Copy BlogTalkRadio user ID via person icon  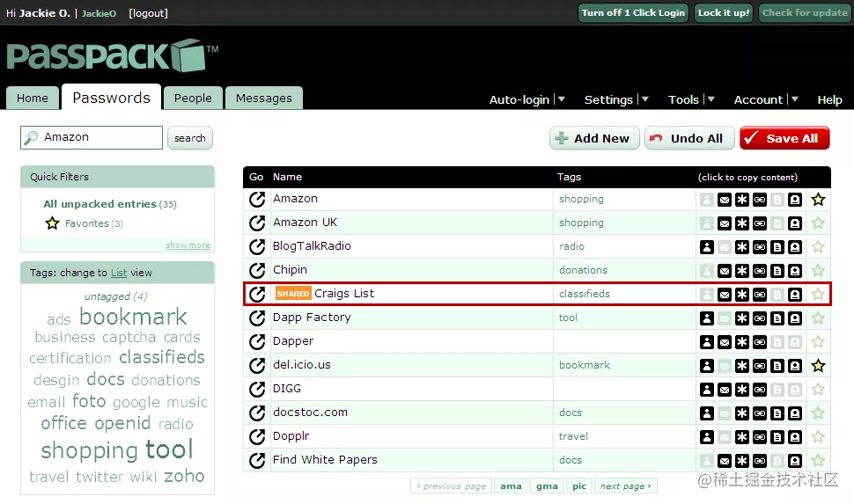(707, 247)
